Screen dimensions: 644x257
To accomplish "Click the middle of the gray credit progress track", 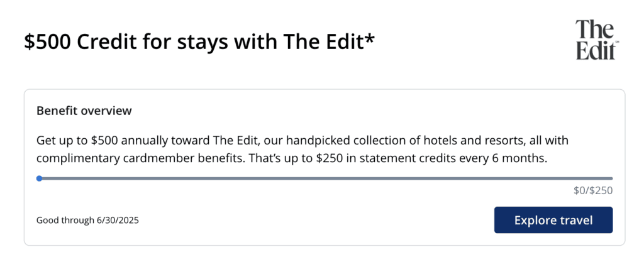I will click(326, 178).
